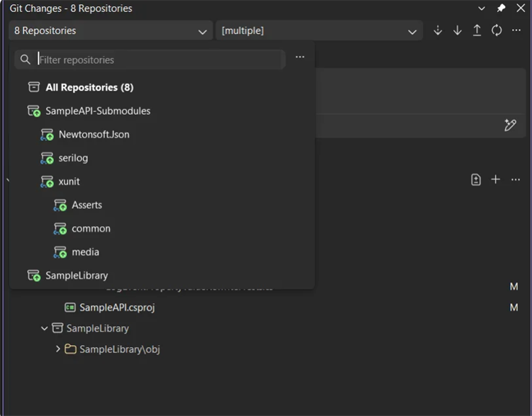This screenshot has width=532, height=416.
Task: Click the Newtonsoft.Json submodule icon
Action: pos(47,135)
